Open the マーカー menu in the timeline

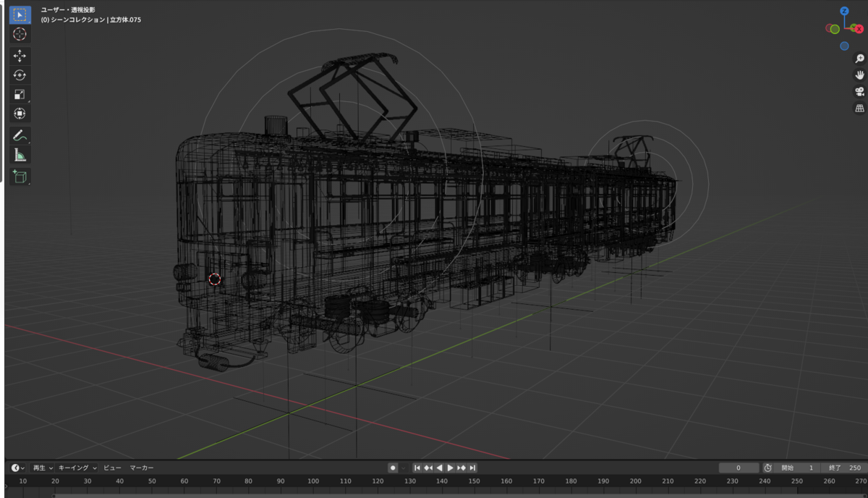coord(141,468)
